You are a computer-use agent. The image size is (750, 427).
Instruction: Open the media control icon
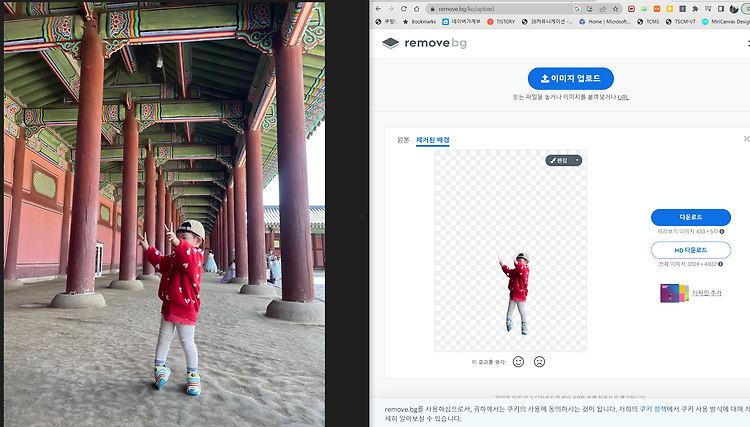[708, 9]
